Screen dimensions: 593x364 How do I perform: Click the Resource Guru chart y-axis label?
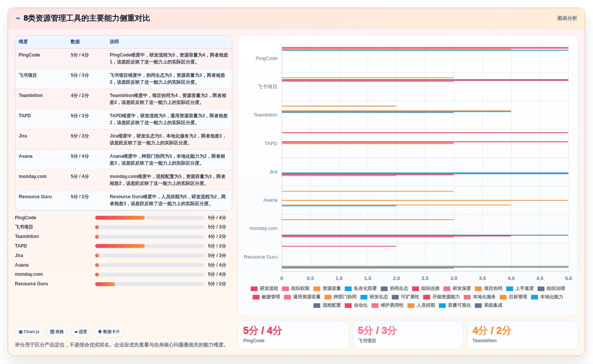point(261,257)
